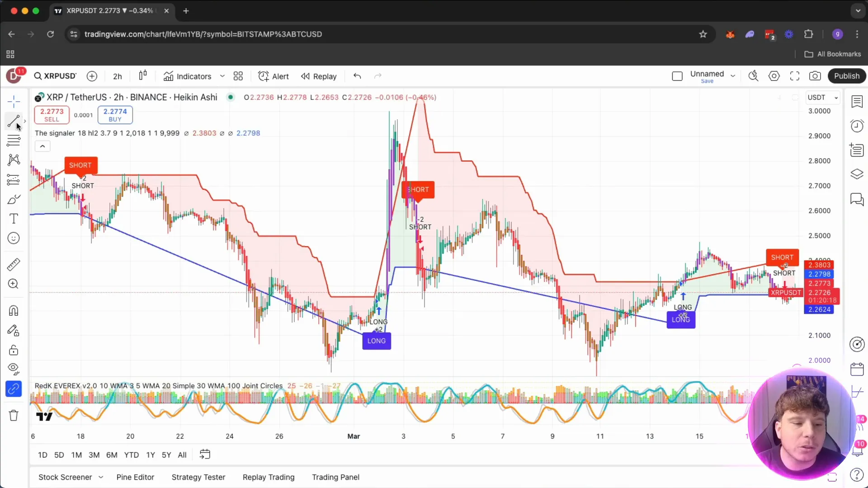Open the go to date calendar
Image resolution: width=868 pixels, height=488 pixels.
point(205,455)
